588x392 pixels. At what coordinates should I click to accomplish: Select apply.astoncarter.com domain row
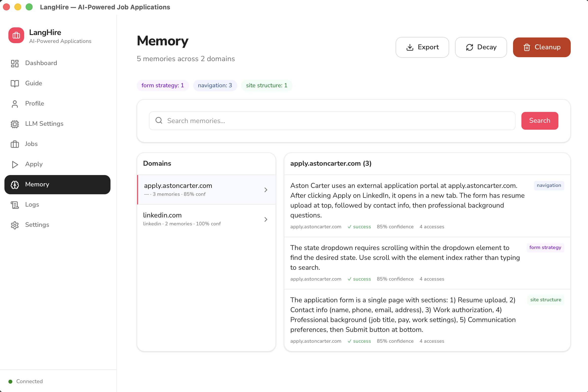(x=206, y=190)
